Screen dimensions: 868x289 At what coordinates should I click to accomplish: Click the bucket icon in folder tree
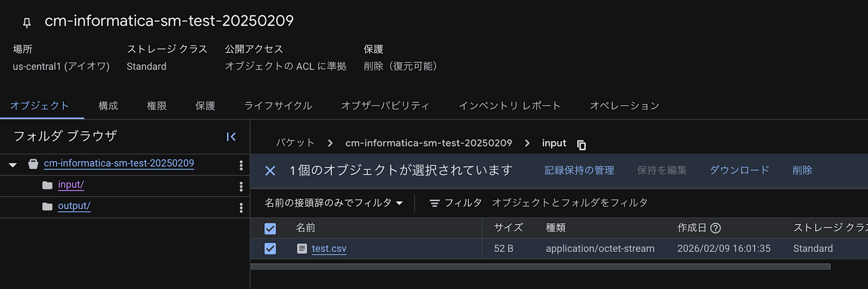coord(33,164)
